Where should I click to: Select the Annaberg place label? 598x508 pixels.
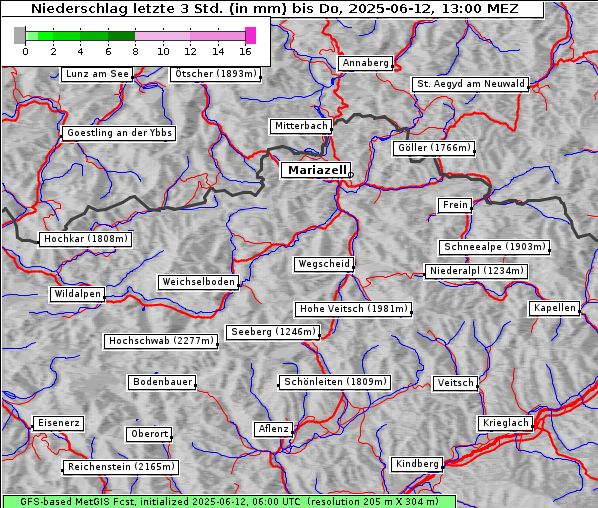click(x=365, y=63)
